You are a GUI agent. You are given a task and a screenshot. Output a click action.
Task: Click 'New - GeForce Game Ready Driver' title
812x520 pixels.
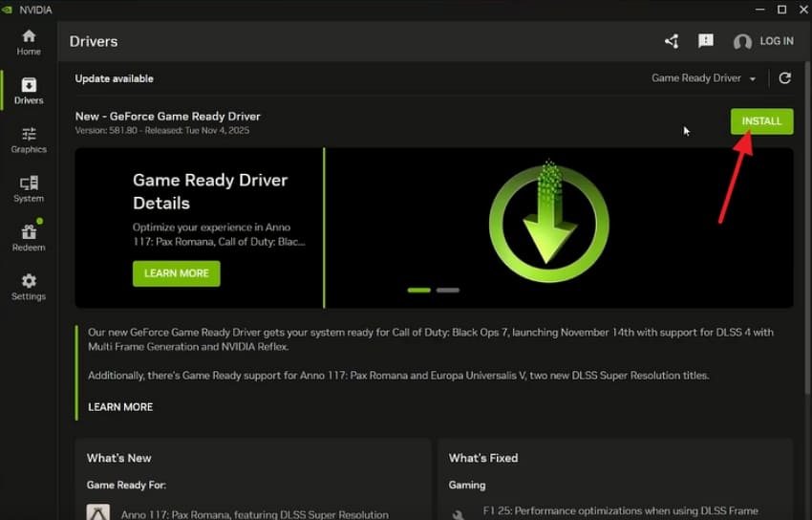click(168, 117)
